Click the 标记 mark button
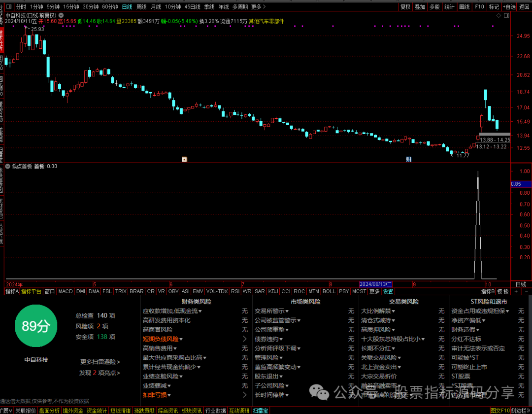 tap(494, 7)
